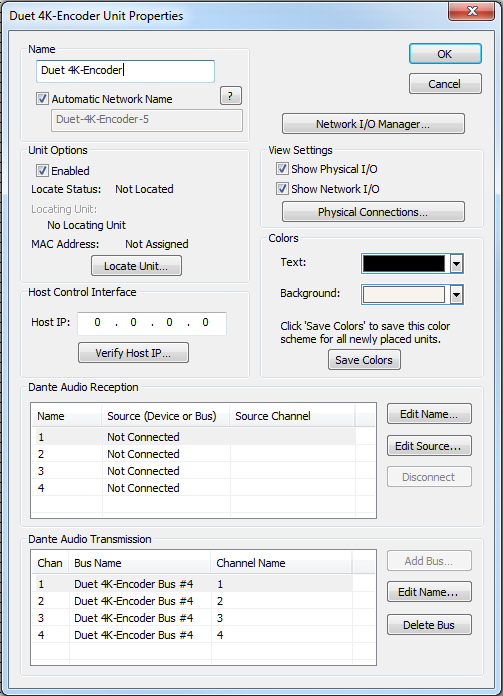The height and width of the screenshot is (696, 503).
Task: Click Verify Host IP button
Action: click(x=133, y=353)
